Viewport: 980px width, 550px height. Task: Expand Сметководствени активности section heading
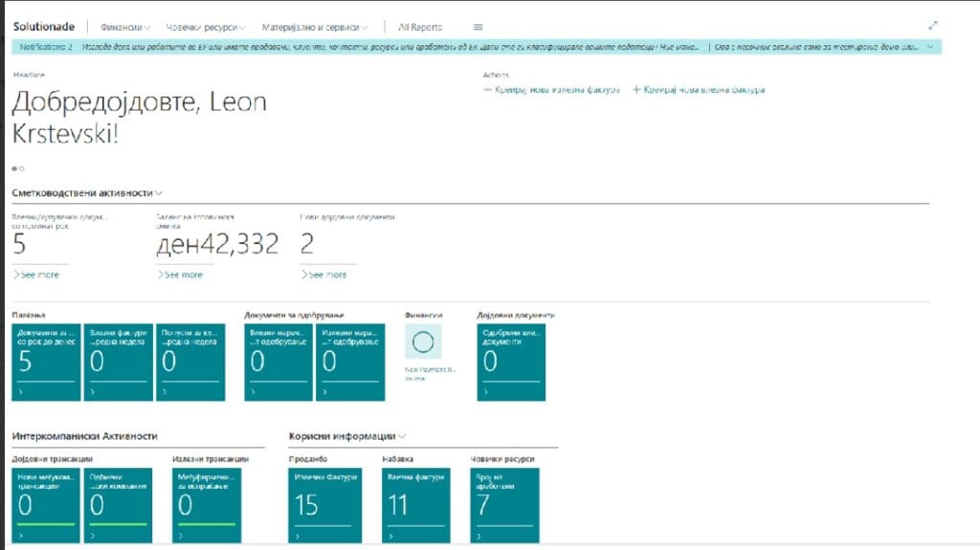(x=87, y=193)
